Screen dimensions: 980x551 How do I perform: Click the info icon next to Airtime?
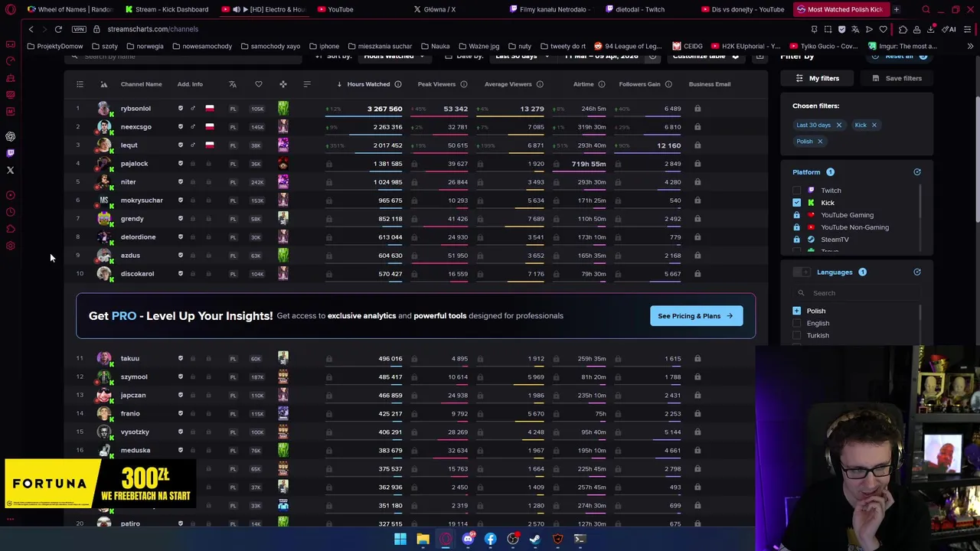click(x=601, y=84)
